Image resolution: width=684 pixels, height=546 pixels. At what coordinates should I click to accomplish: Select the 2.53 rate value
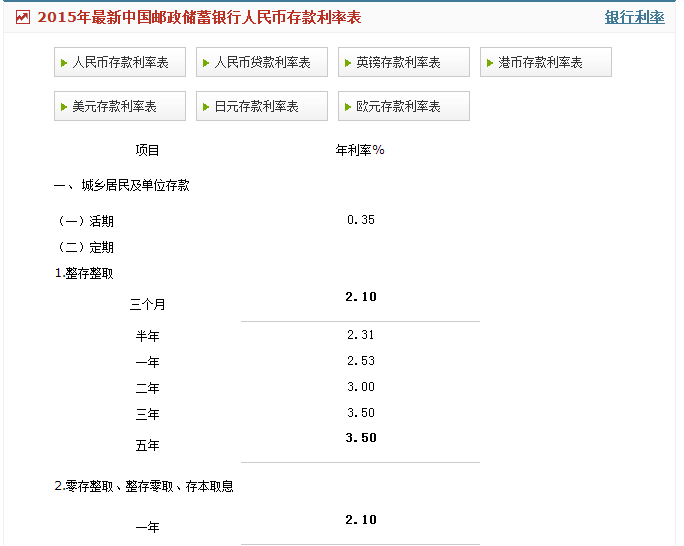[x=361, y=361]
